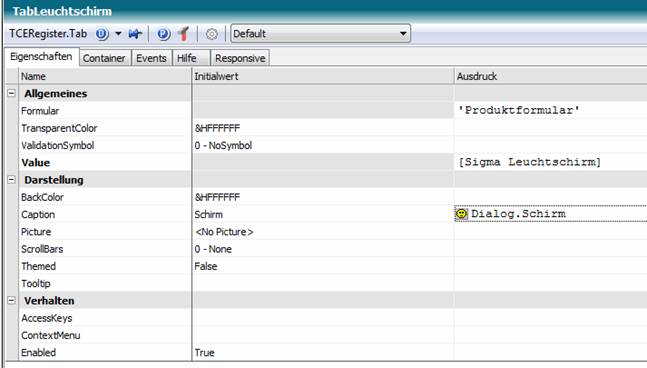The width and height of the screenshot is (647, 368).
Task: Click the TabLeuchtschirm title text
Action: click(x=62, y=11)
